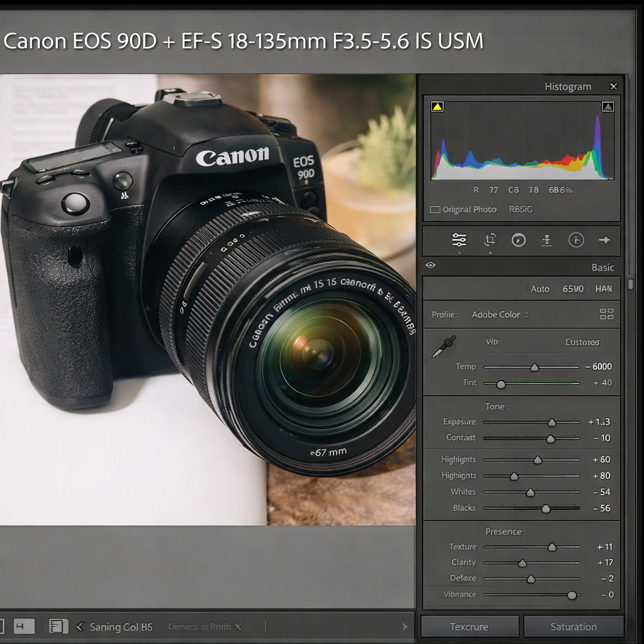The height and width of the screenshot is (644, 644).
Task: Switch to the Histogram panel header
Action: pyautogui.click(x=567, y=86)
